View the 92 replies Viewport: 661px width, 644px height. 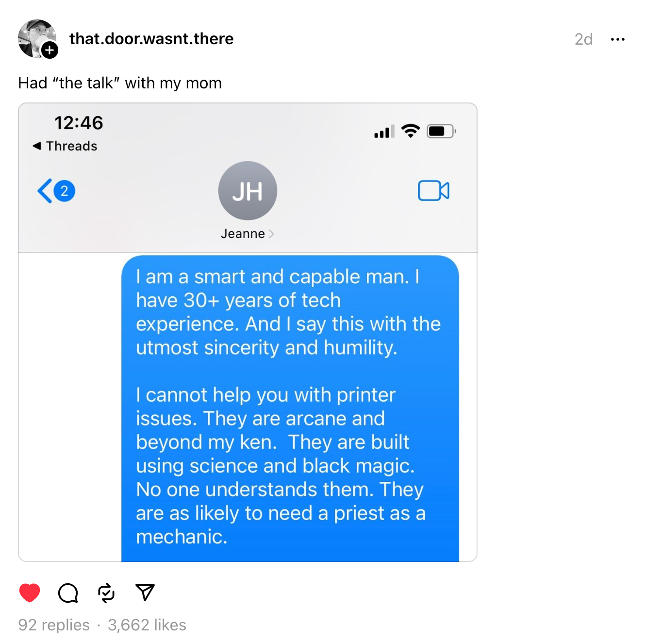pyautogui.click(x=54, y=625)
